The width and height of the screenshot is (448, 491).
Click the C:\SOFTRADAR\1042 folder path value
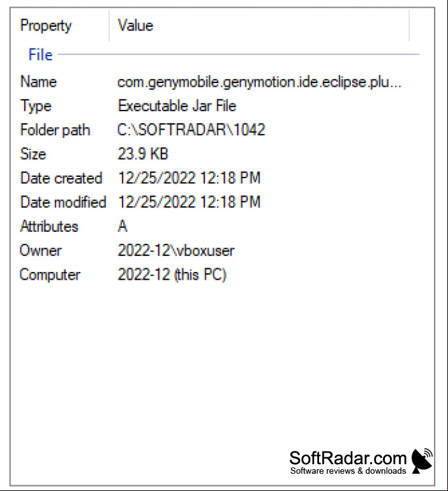191,130
